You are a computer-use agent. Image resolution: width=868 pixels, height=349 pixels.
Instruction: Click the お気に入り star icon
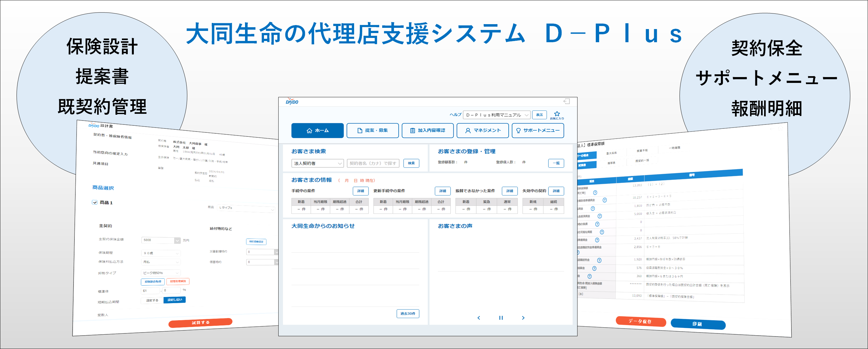pos(557,114)
